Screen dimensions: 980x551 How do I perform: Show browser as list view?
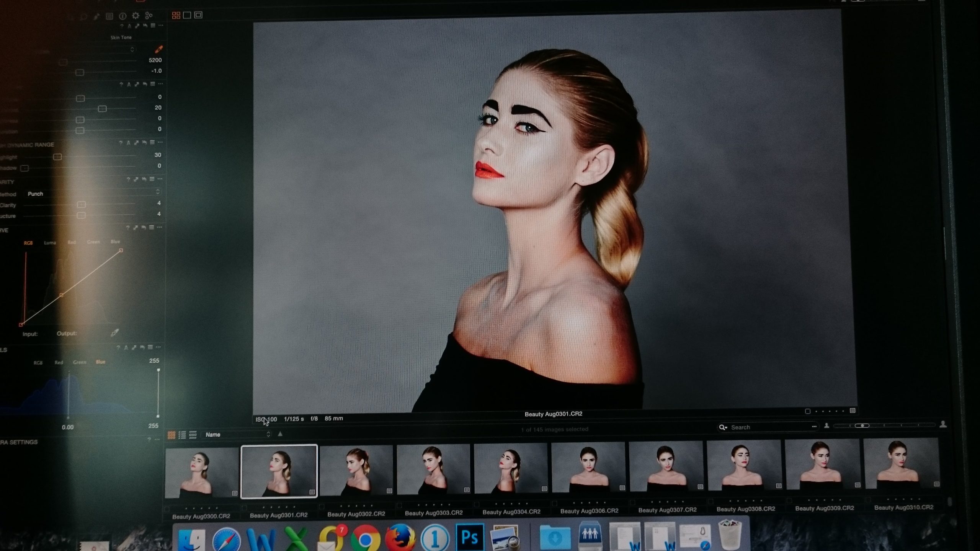(x=182, y=435)
